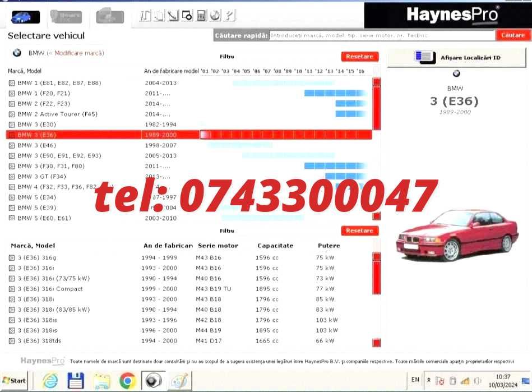This screenshot has height=392, width=532.
Task: Click the arrow icon for BMW 3 (F30, F31, F80)
Action: coord(12,167)
